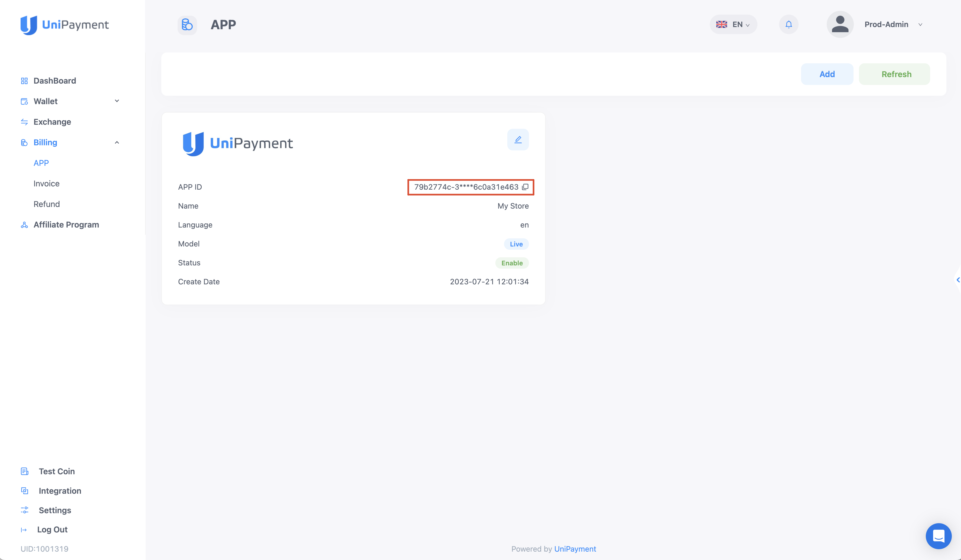Open Invoice under Billing
Image resolution: width=961 pixels, height=560 pixels.
click(x=47, y=184)
